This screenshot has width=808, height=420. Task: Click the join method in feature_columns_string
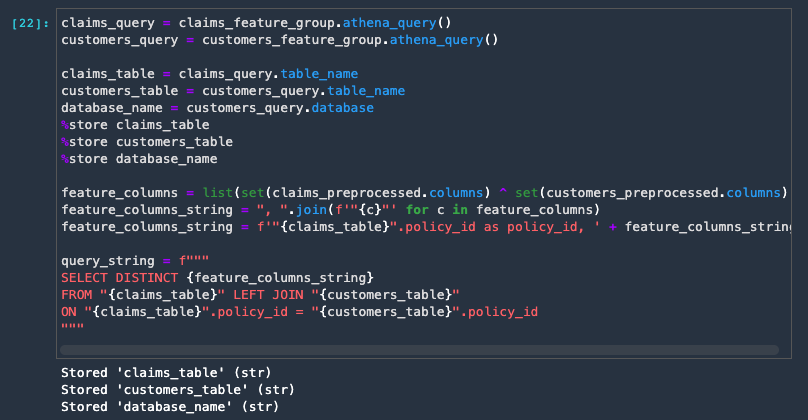pos(311,210)
